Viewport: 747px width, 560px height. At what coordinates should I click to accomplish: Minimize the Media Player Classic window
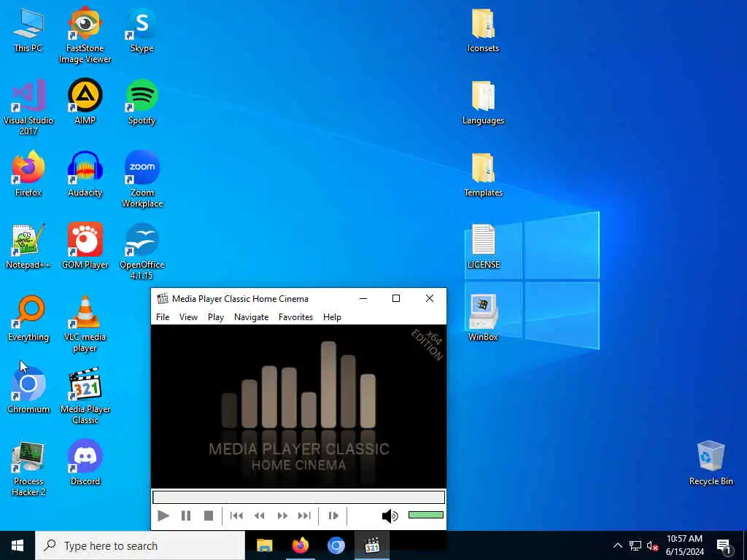(x=363, y=298)
